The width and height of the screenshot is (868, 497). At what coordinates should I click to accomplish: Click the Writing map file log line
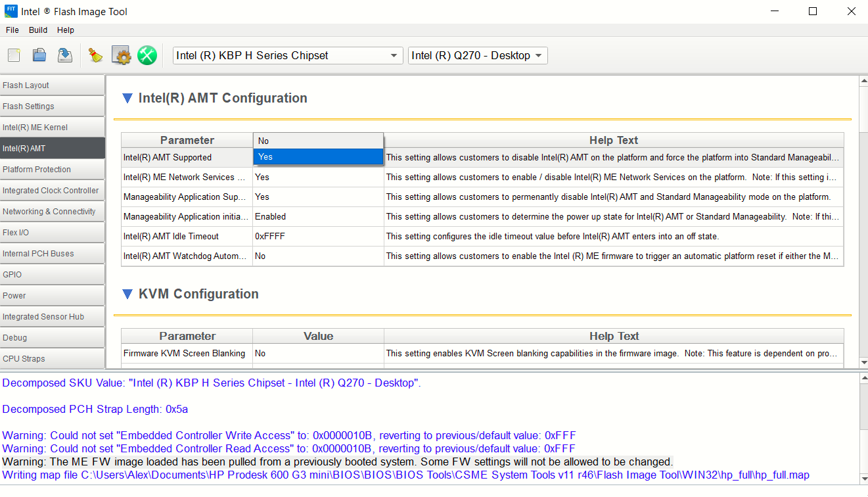[406, 475]
